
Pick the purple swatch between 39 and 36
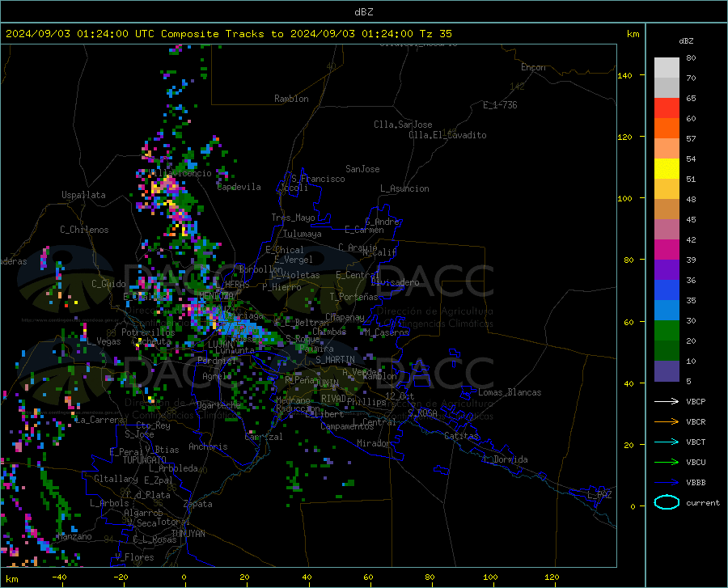(667, 270)
